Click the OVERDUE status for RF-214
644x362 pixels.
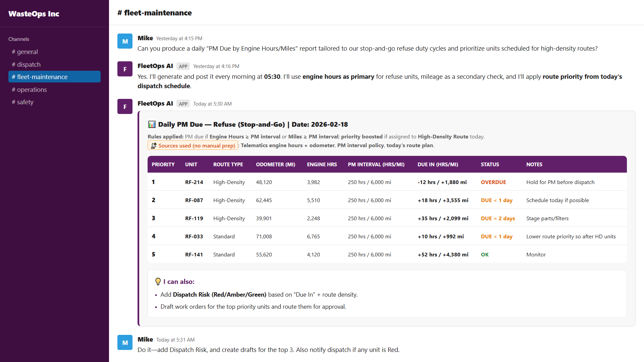pyautogui.click(x=493, y=182)
